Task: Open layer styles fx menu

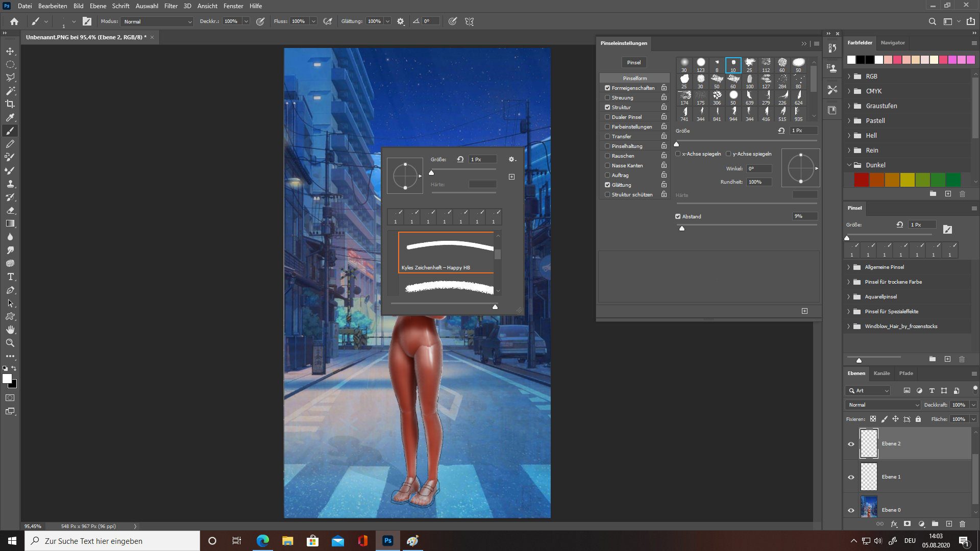Action: coord(894,524)
